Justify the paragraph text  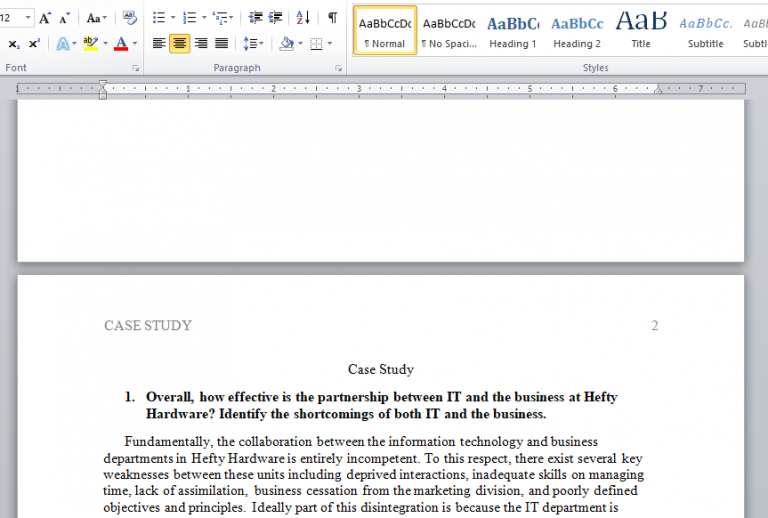(x=221, y=44)
